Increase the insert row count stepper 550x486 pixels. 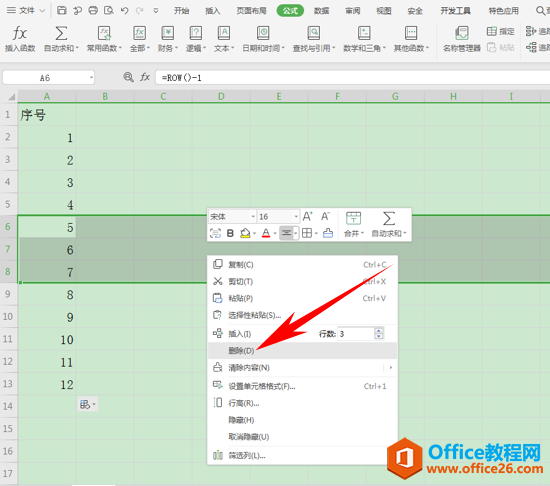379,330
